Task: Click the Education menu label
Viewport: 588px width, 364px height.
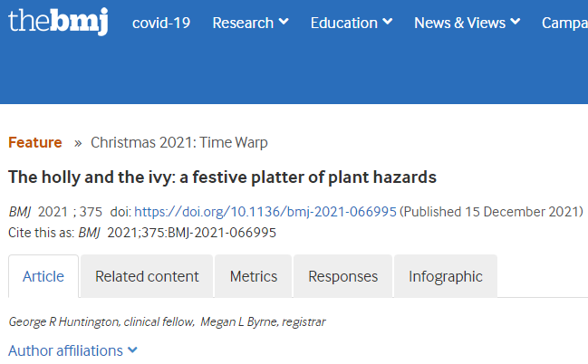Action: tap(344, 23)
